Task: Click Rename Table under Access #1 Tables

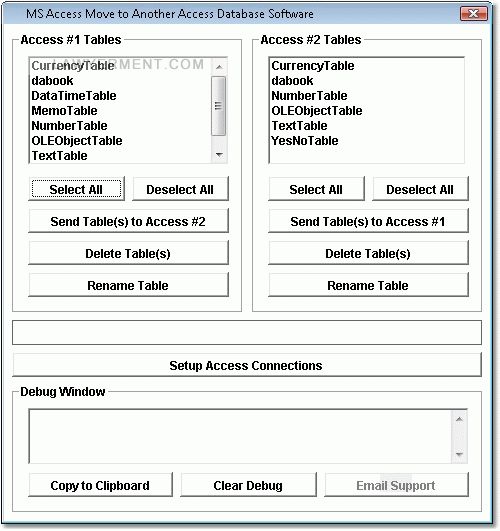Action: 128,285
